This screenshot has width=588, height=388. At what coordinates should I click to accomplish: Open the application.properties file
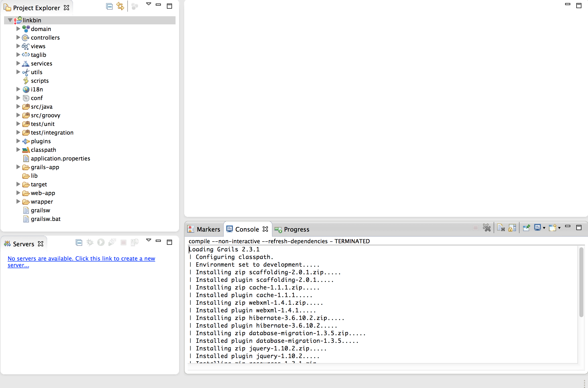click(60, 158)
